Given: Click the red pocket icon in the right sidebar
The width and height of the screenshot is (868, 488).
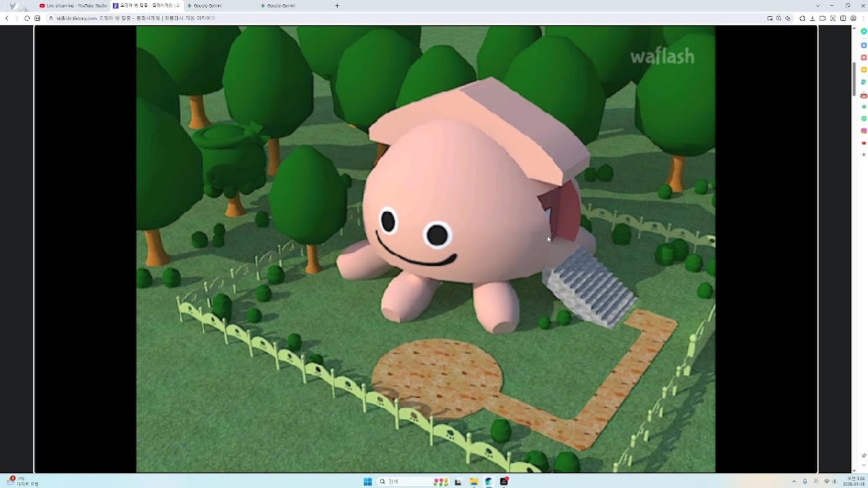Looking at the screenshot, I should coord(864,57).
